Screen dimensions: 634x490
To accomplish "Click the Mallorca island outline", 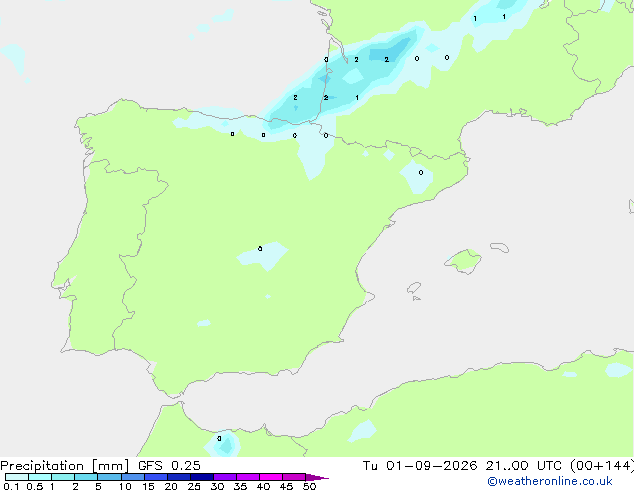I will tap(463, 262).
